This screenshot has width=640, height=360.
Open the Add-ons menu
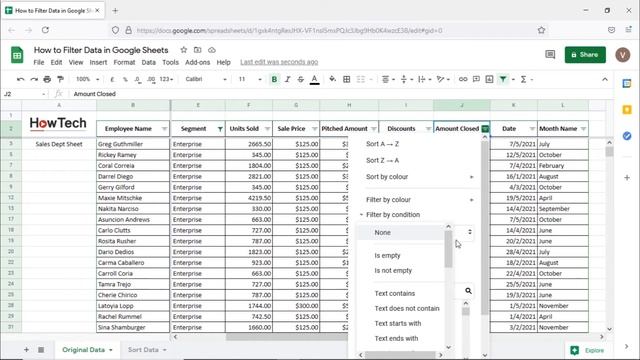tap(198, 62)
